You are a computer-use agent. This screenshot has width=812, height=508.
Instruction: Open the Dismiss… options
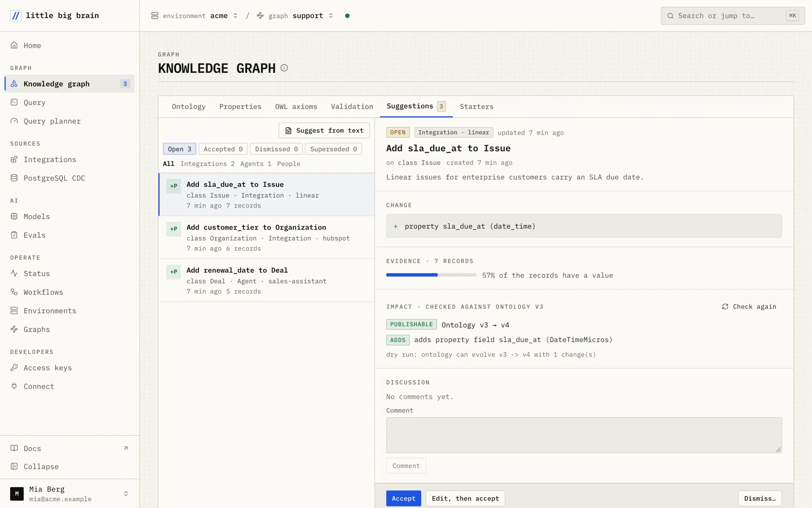pyautogui.click(x=760, y=498)
